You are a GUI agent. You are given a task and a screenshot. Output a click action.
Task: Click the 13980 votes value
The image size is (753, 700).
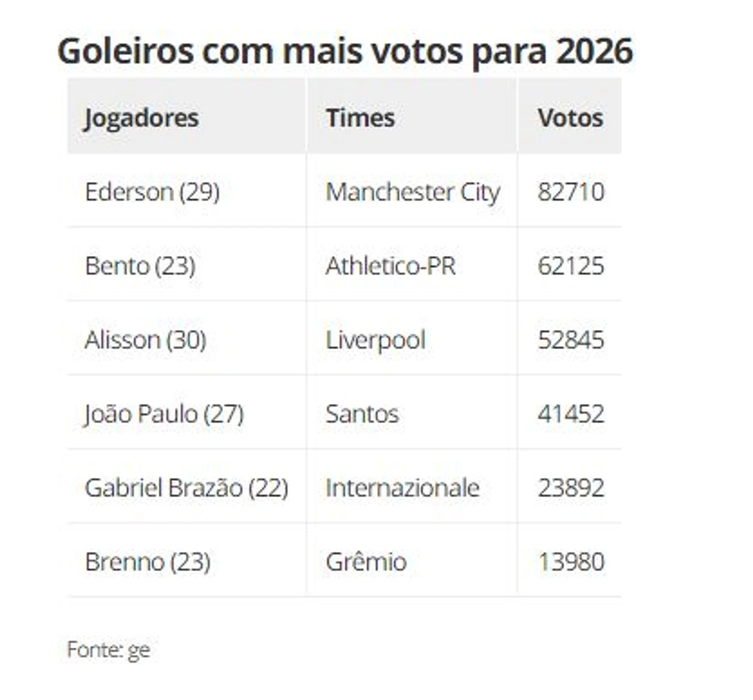point(570,562)
